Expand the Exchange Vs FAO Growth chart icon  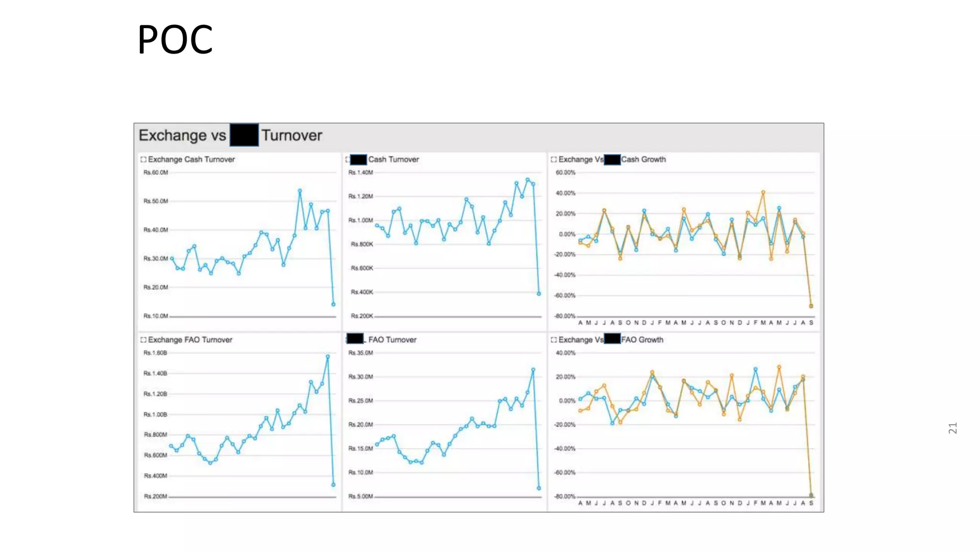point(554,340)
